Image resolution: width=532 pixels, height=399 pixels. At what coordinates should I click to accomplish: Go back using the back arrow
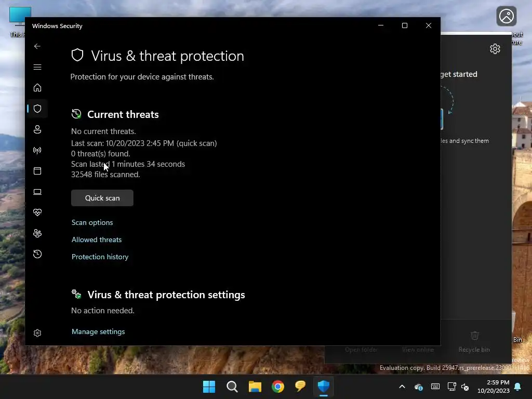pos(37,46)
